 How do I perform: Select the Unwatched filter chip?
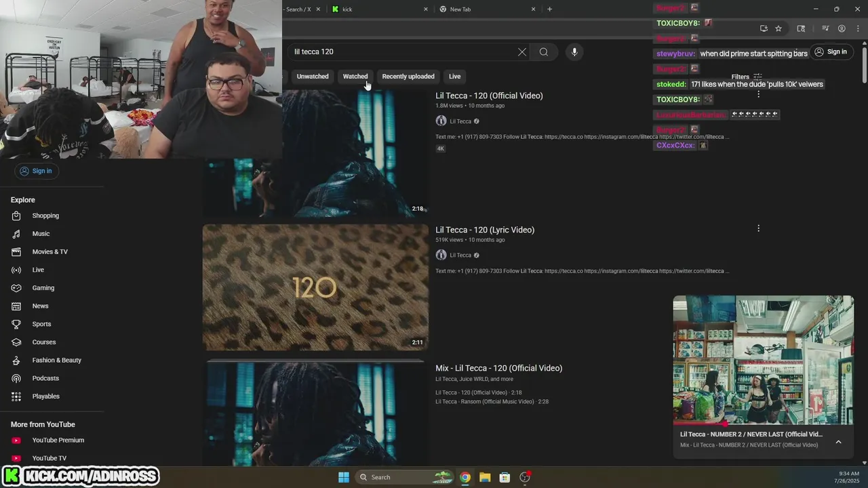click(x=313, y=77)
